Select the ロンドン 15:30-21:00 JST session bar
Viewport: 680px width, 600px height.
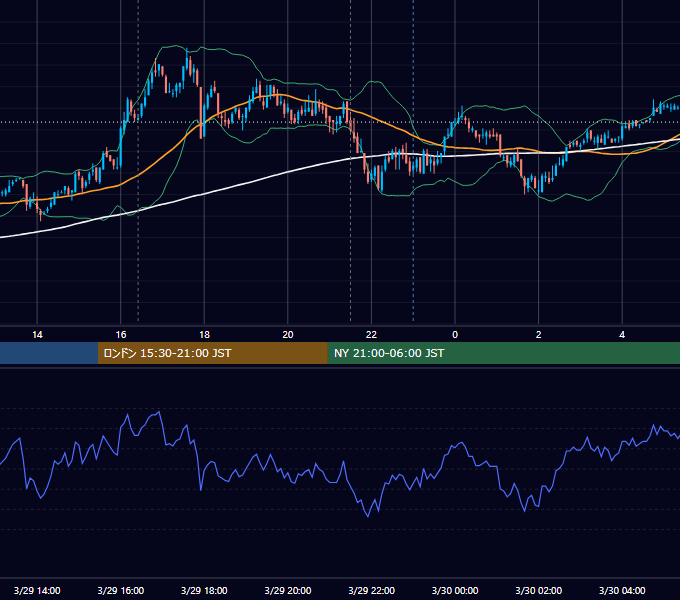[x=212, y=353]
